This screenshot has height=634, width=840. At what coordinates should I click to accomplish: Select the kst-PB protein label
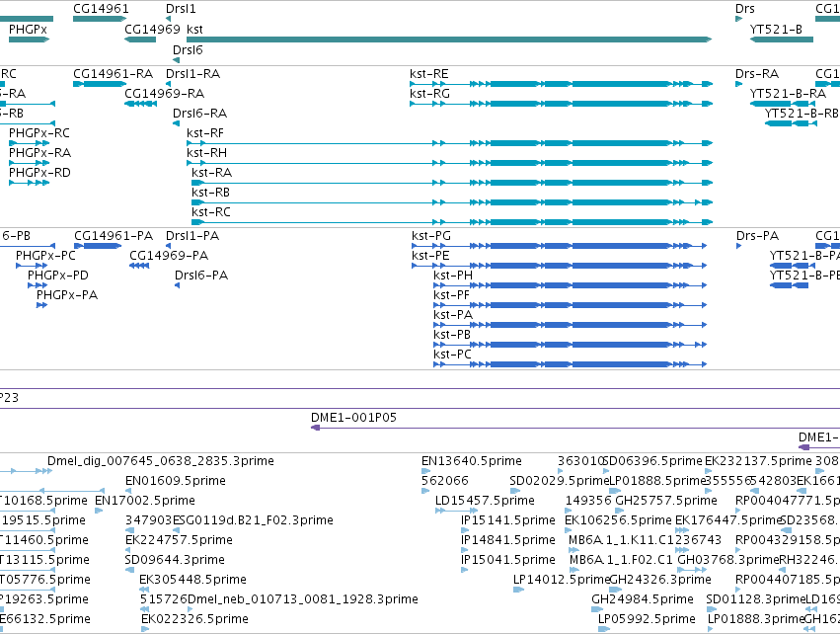452,335
